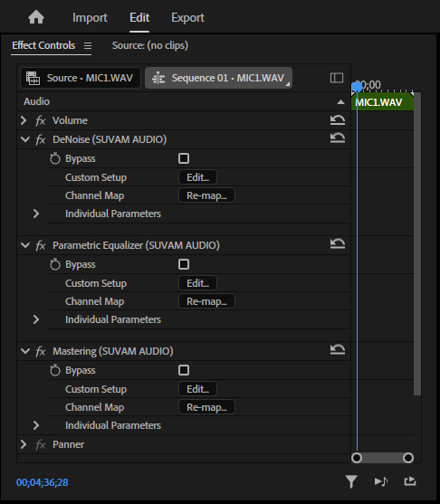Check the Parametric Equalizer Bypass checkbox
Image resolution: width=440 pixels, height=504 pixels.
(184, 264)
